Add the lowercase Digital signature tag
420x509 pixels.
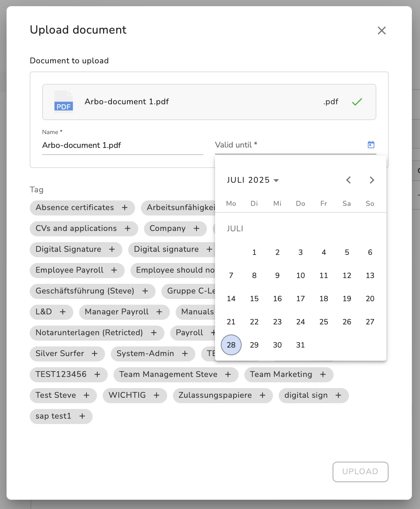point(209,249)
